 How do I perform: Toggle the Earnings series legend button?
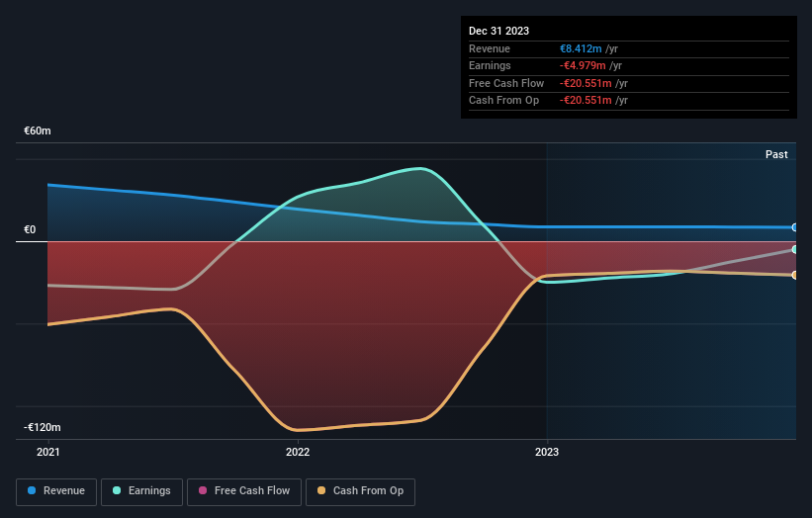point(141,491)
